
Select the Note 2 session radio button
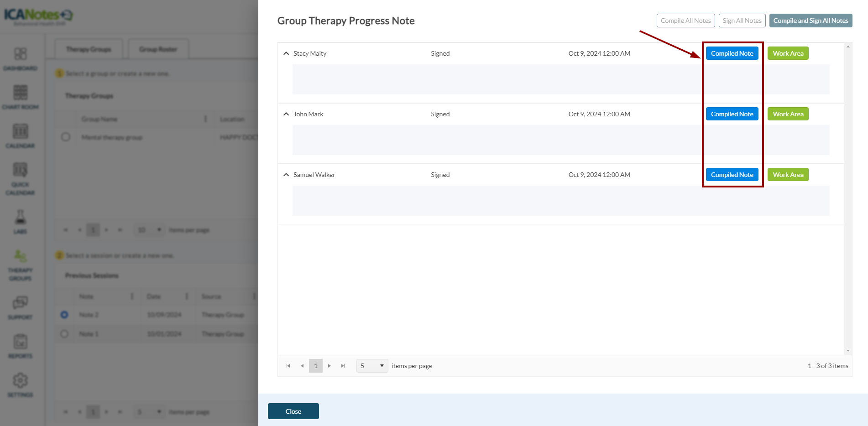64,315
